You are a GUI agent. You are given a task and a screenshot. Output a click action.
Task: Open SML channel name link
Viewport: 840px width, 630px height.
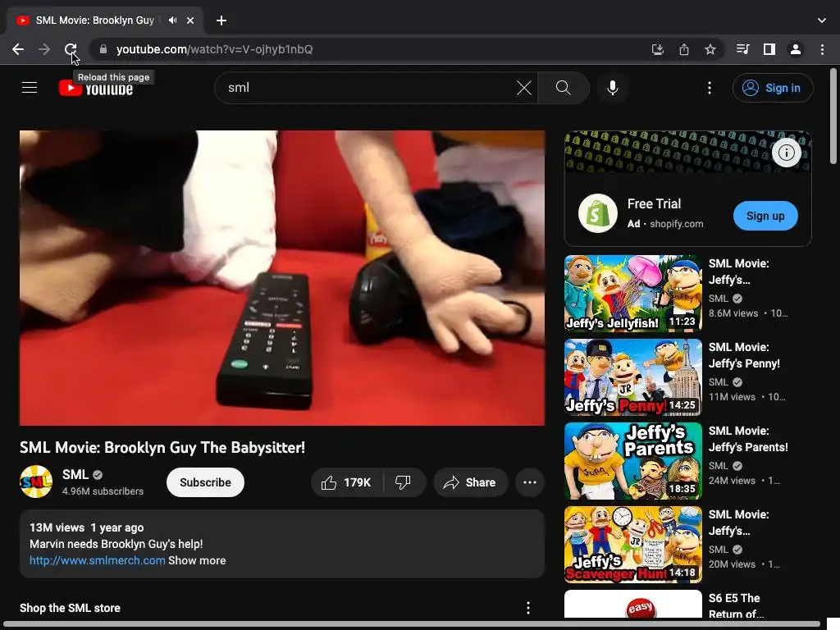(x=75, y=475)
